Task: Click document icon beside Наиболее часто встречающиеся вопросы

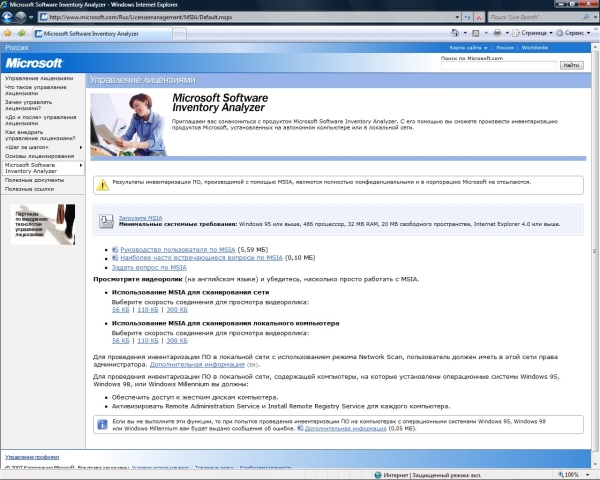Action: tap(115, 258)
